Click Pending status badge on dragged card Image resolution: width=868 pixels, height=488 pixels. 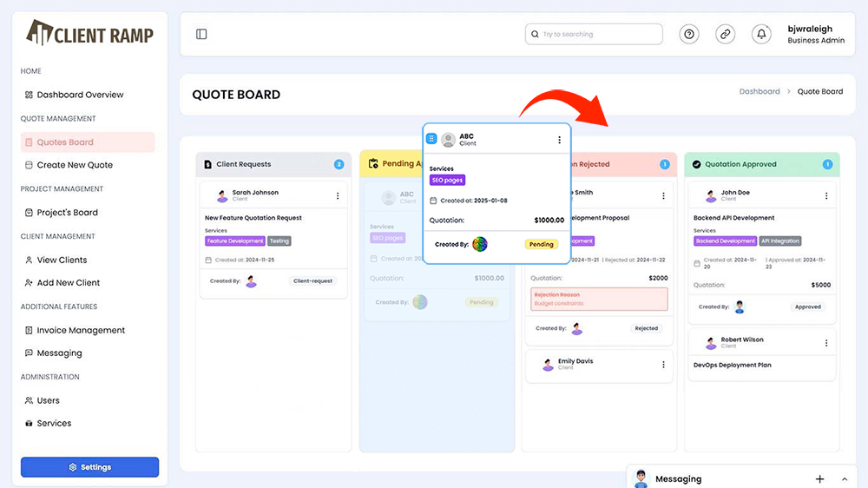click(541, 244)
